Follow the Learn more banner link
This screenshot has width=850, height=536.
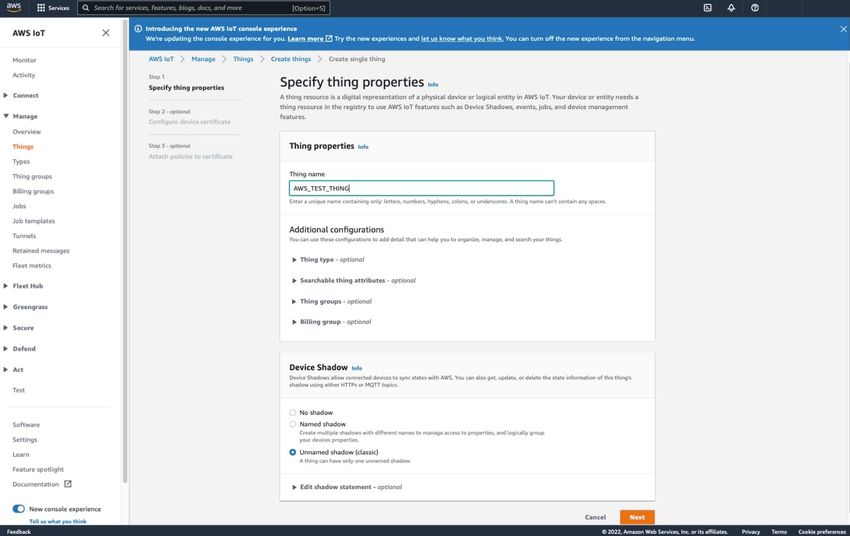[310, 38]
